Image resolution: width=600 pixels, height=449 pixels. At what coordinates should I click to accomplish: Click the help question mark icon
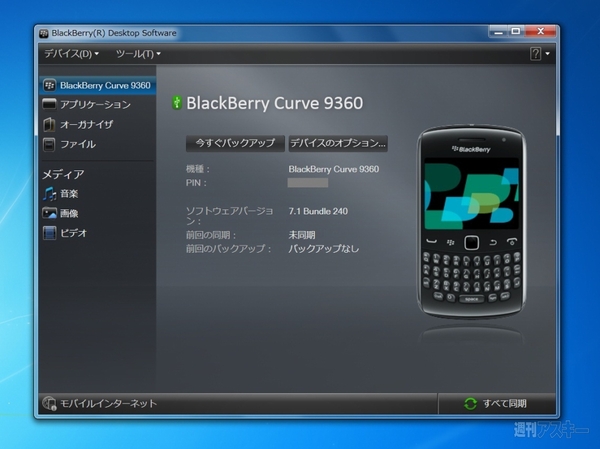click(x=536, y=54)
